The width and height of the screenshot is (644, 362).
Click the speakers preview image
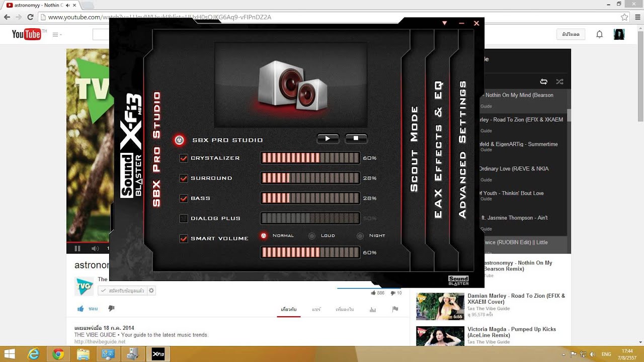[291, 84]
